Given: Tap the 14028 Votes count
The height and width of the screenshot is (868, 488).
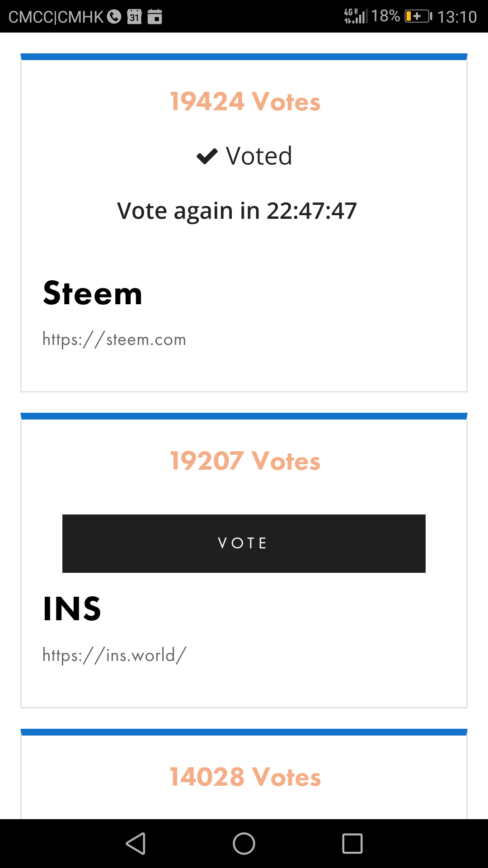Looking at the screenshot, I should [245, 777].
